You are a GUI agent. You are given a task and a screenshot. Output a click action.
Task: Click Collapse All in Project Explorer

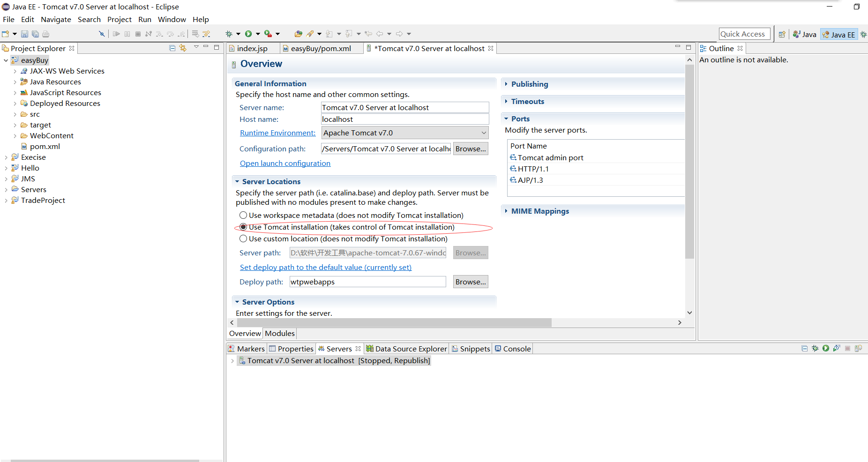(172, 48)
